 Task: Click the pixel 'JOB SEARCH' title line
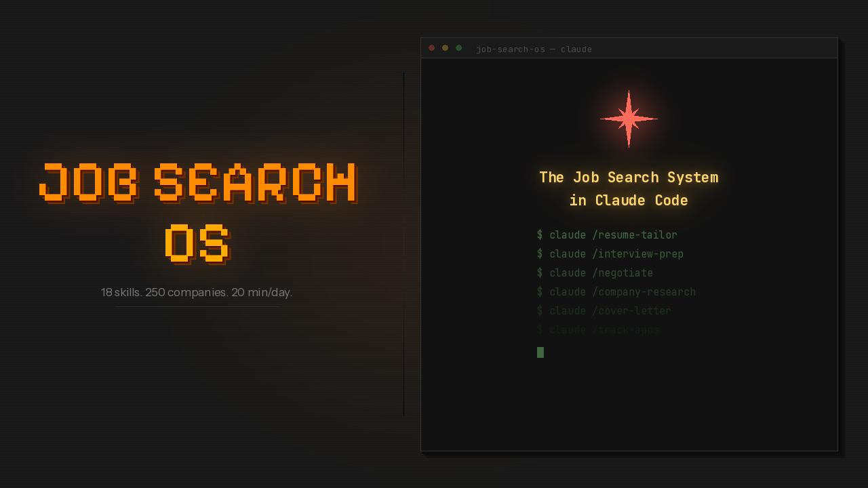[x=198, y=183]
